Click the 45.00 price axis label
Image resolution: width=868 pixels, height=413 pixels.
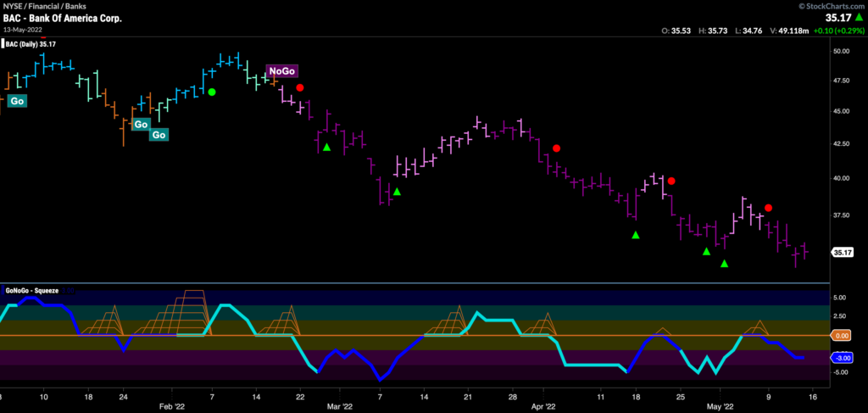point(841,111)
